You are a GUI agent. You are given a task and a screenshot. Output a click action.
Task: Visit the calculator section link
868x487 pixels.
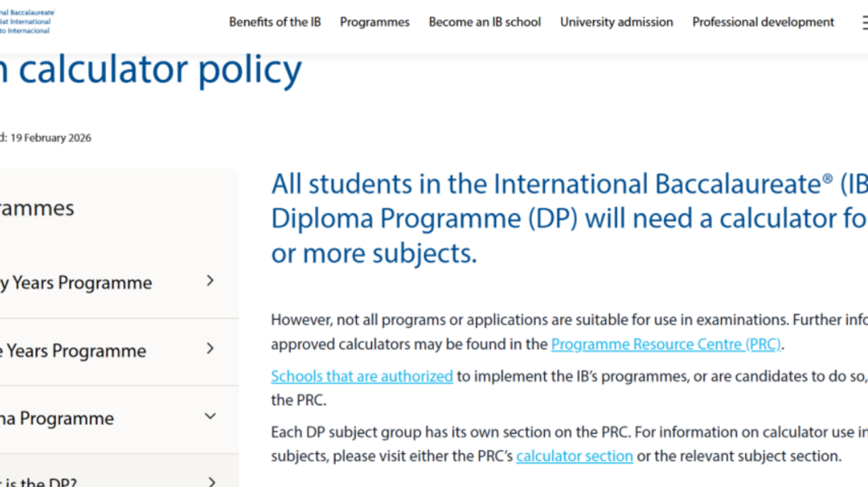click(574, 456)
